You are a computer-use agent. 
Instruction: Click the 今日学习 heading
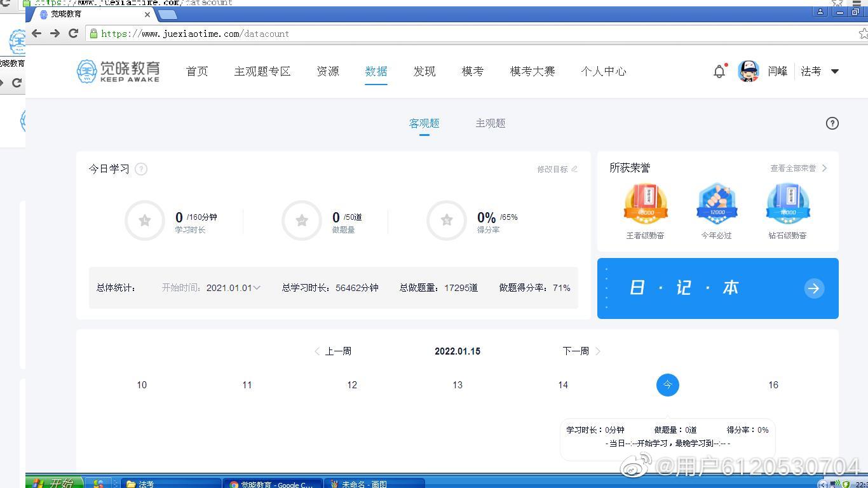click(109, 169)
